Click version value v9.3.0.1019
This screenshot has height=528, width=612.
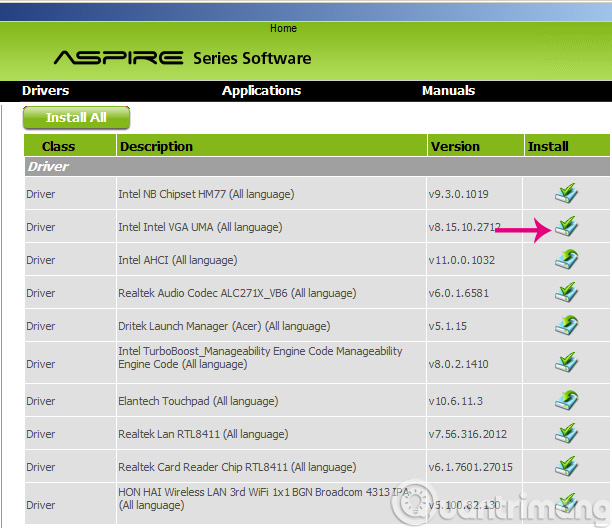click(459, 194)
